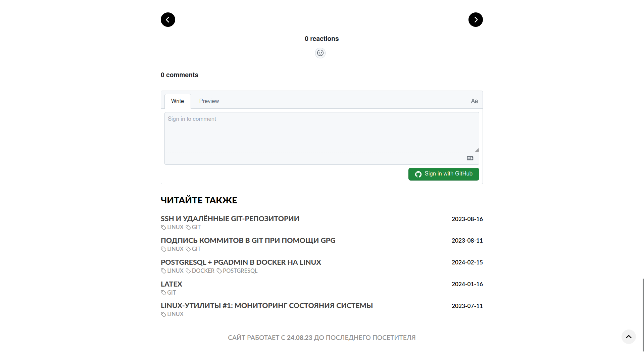Select the GIT tag under LaTeX article

click(x=168, y=293)
